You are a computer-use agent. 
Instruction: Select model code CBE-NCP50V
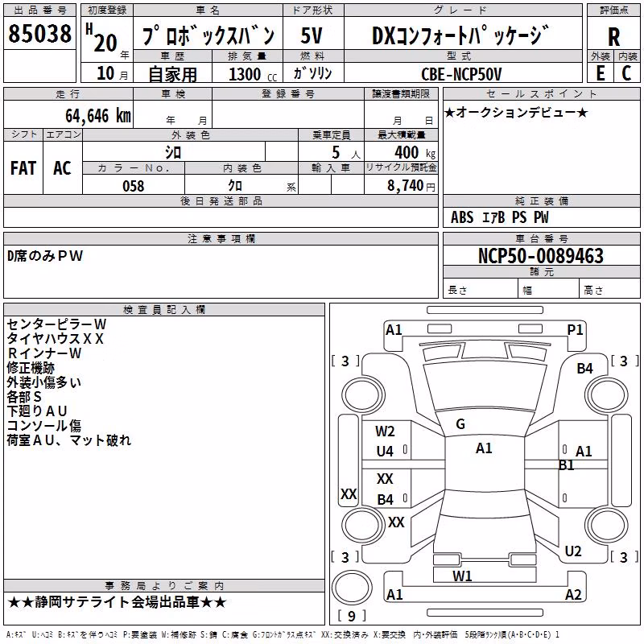tap(461, 74)
